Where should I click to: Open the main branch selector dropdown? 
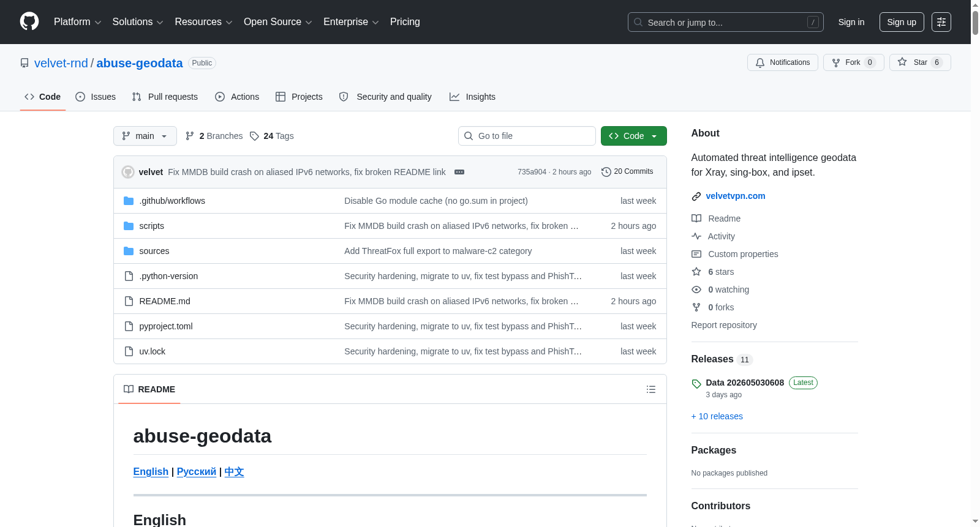pos(145,136)
